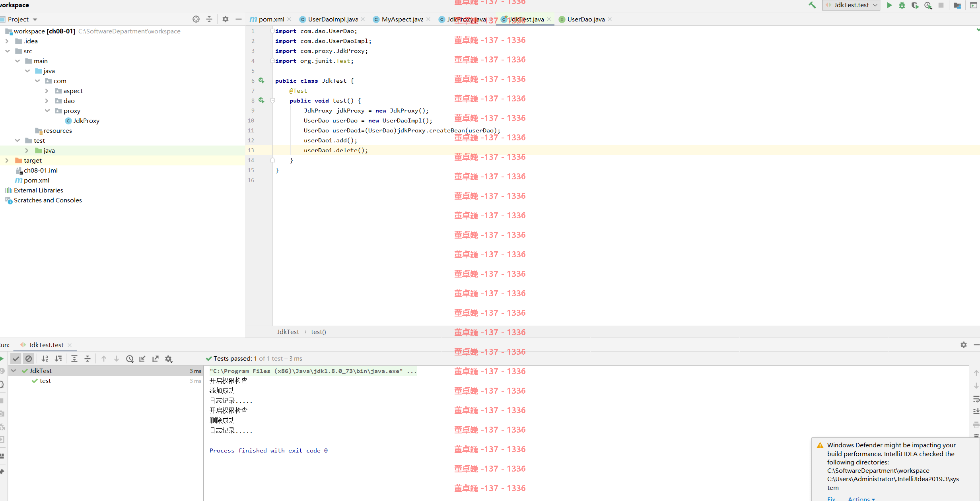
Task: Select Scratches and Consoles node
Action: [44, 200]
